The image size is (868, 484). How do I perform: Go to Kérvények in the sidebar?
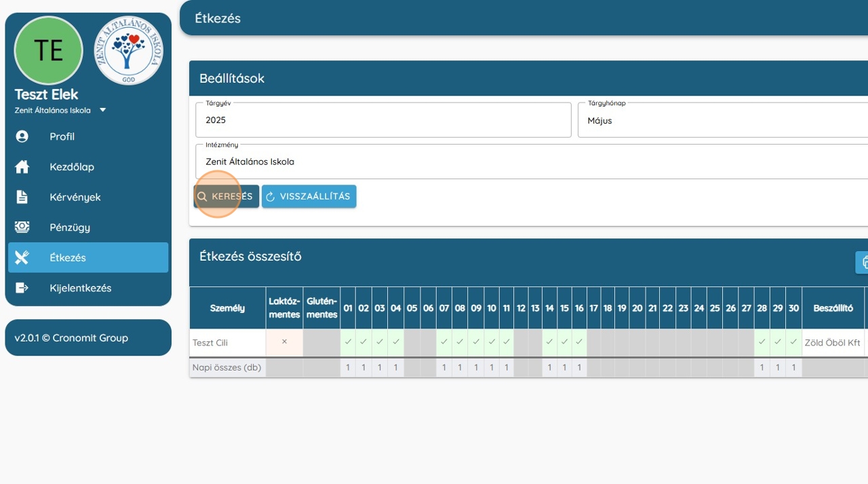75,197
